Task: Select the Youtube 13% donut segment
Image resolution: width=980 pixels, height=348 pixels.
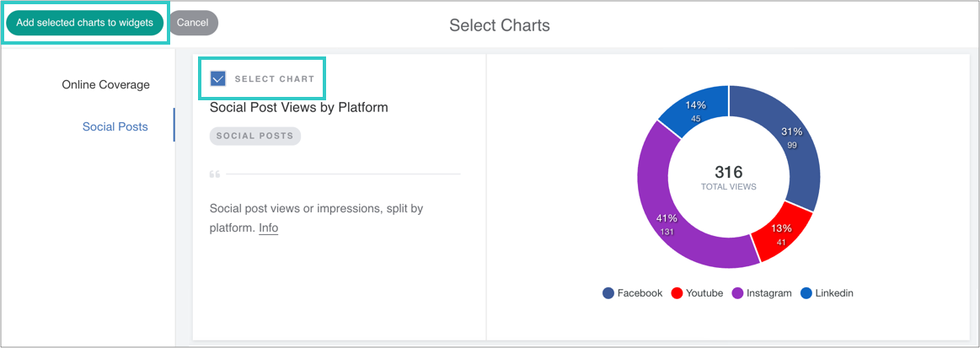Action: 779,236
